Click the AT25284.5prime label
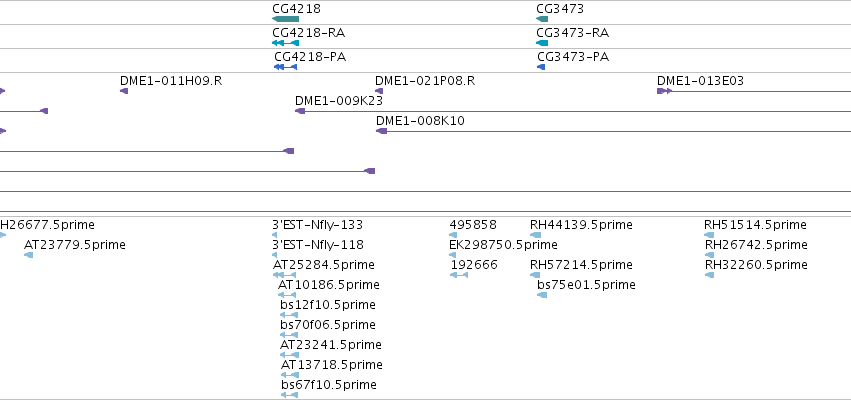The height and width of the screenshot is (400, 851). coord(323,265)
